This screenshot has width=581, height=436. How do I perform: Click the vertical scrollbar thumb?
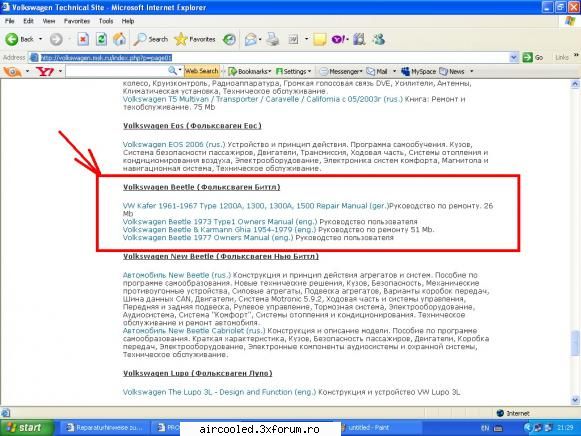coord(575,343)
